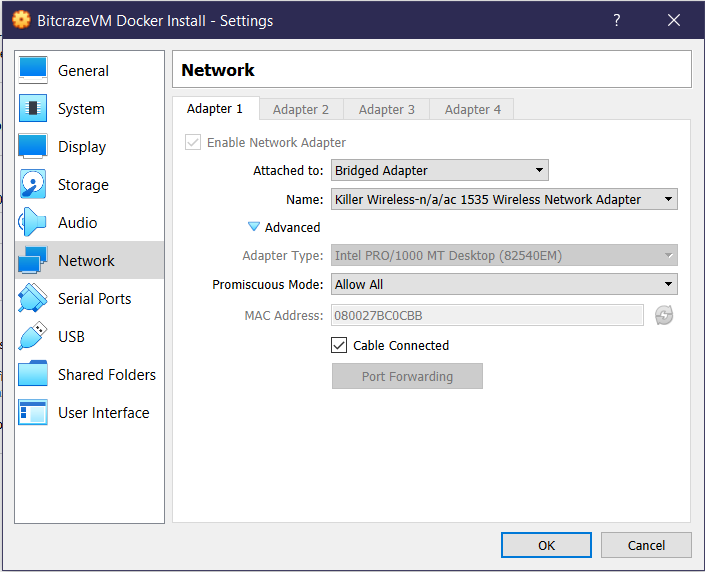Switch to the Adapter 2 tab
Image resolution: width=705 pixels, height=572 pixels.
(300, 109)
